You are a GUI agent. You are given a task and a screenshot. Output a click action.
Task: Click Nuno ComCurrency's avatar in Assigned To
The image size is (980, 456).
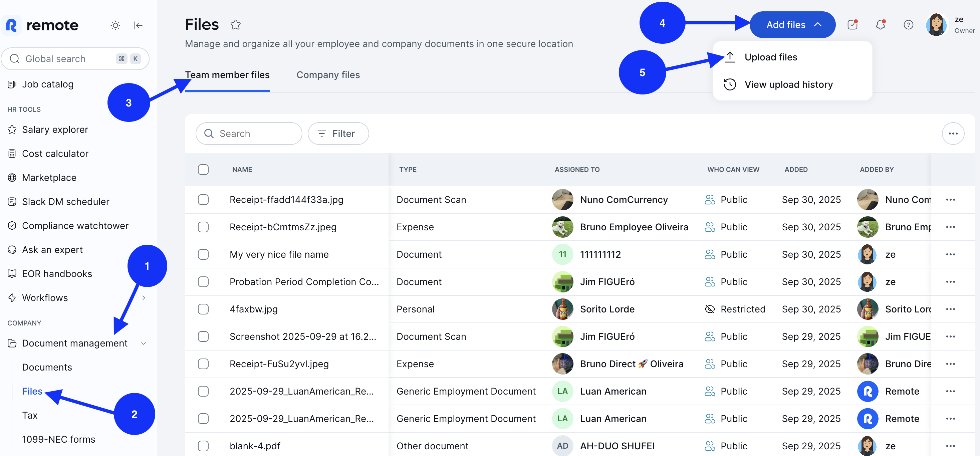coord(562,200)
